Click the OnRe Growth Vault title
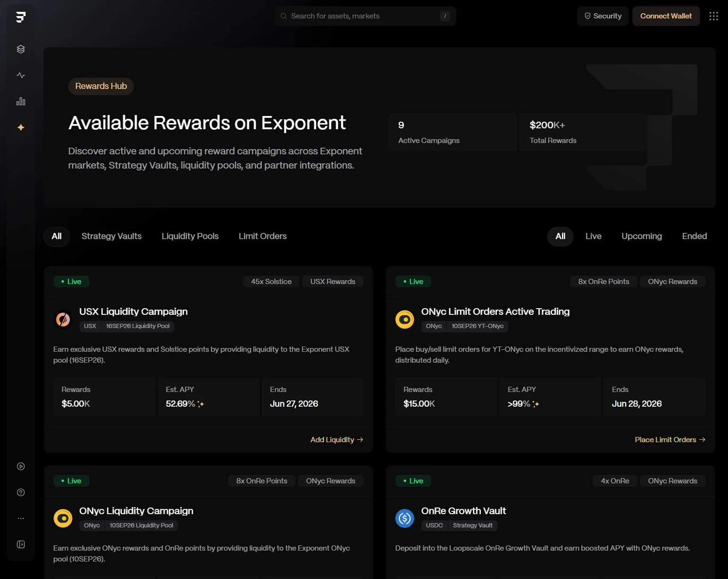The image size is (728, 579). (x=463, y=511)
